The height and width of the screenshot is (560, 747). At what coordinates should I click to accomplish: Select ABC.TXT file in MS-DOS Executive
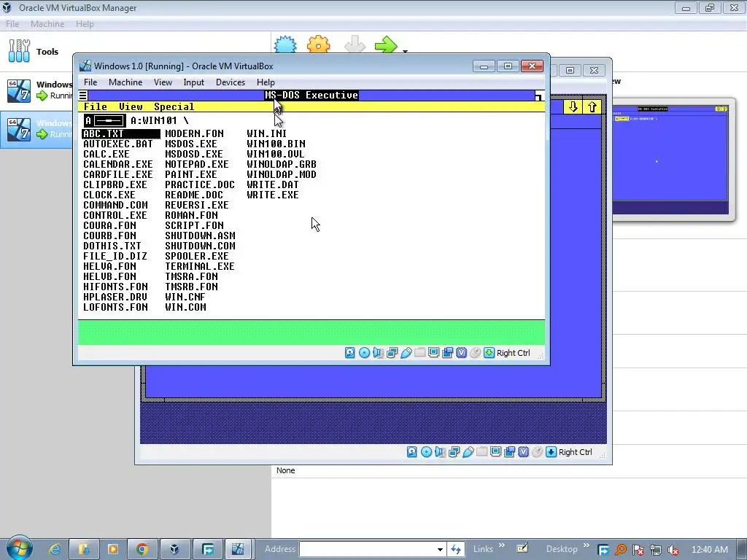pos(121,134)
